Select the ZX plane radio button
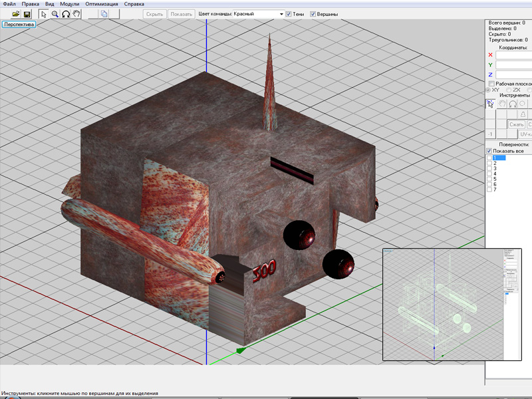Image resolution: width=532 pixels, height=399 pixels. [x=509, y=90]
